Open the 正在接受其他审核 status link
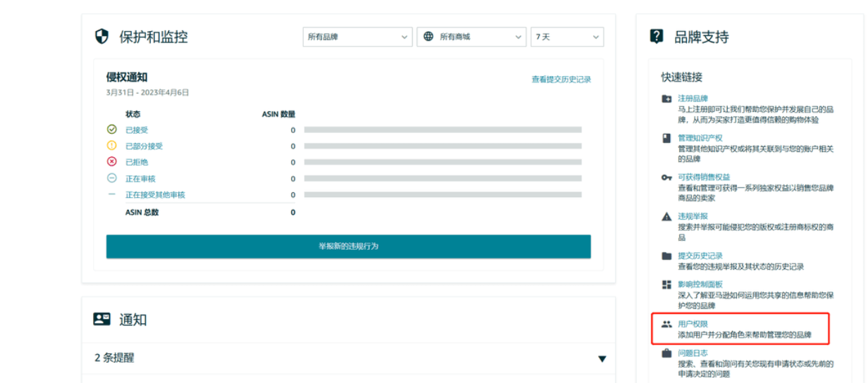868x383 pixels. pos(155,195)
